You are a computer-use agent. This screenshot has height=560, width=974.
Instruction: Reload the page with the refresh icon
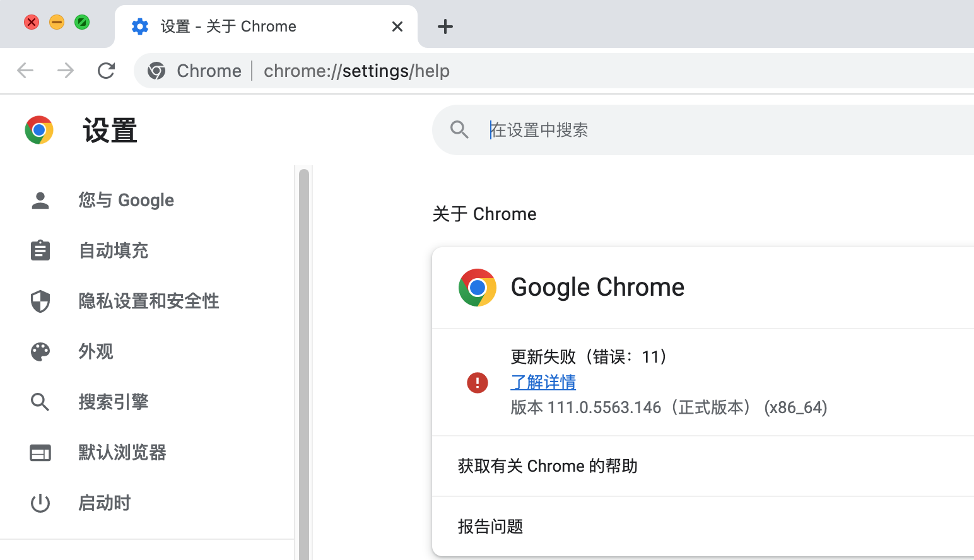(x=106, y=71)
